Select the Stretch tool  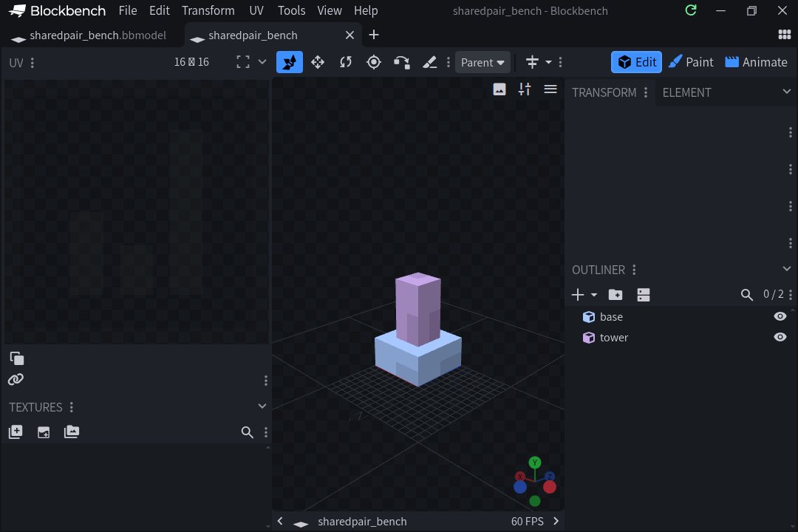(429, 62)
